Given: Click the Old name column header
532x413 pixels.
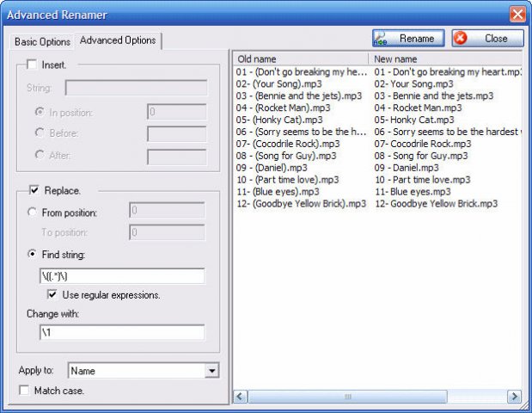Looking at the screenshot, I should tap(301, 59).
